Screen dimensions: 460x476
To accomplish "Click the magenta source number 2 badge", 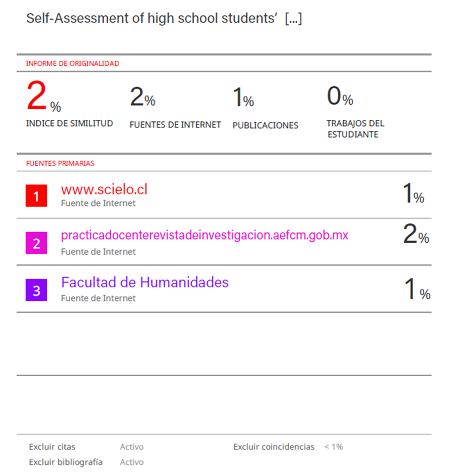I will tap(36, 243).
